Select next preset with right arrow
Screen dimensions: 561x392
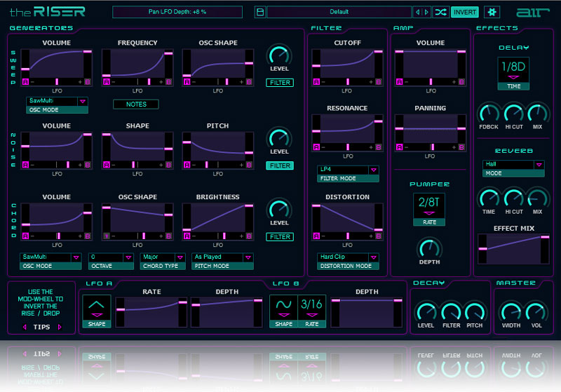click(426, 12)
